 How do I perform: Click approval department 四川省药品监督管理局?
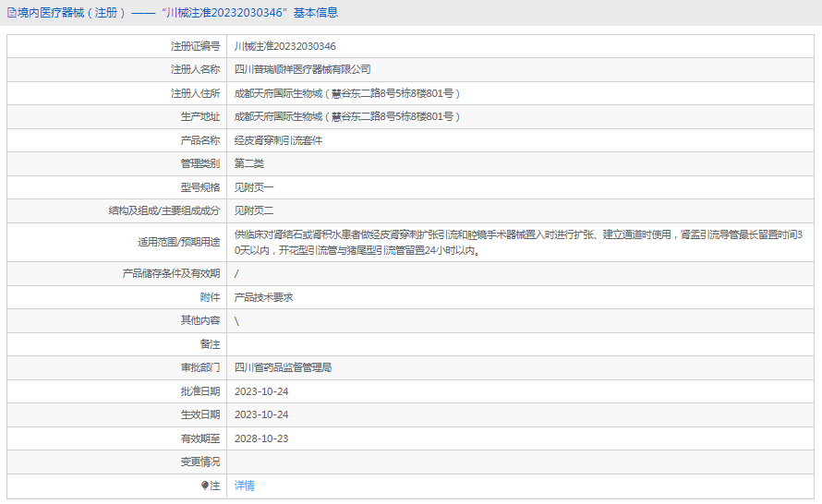tap(284, 367)
